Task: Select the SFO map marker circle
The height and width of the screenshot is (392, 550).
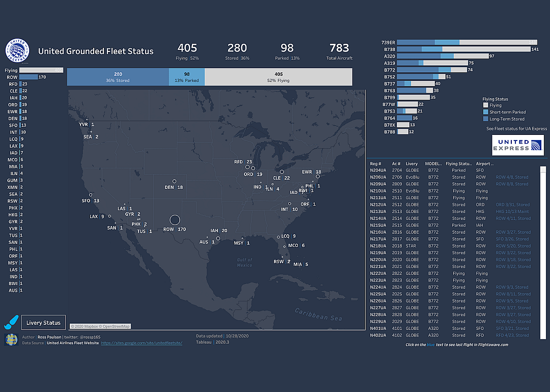Action: click(91, 194)
